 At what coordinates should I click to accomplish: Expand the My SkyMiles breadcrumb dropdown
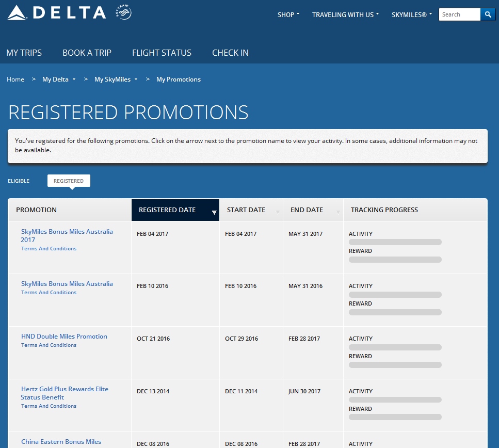[x=116, y=79]
